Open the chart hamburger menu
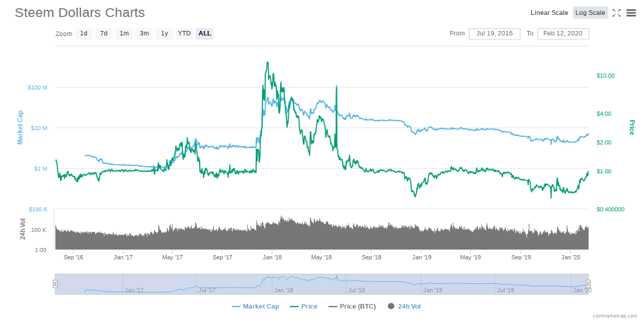Viewport: 644px width, 322px height. point(631,13)
